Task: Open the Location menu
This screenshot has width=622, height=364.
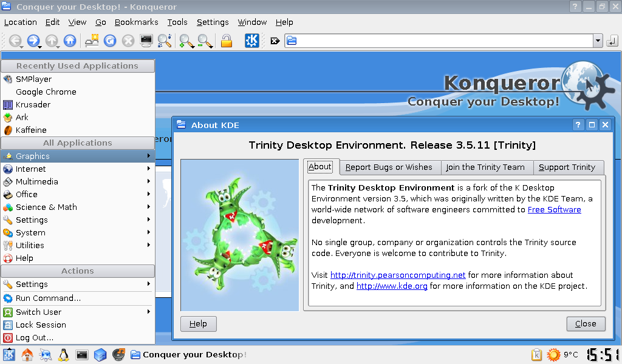Action: pyautogui.click(x=21, y=22)
